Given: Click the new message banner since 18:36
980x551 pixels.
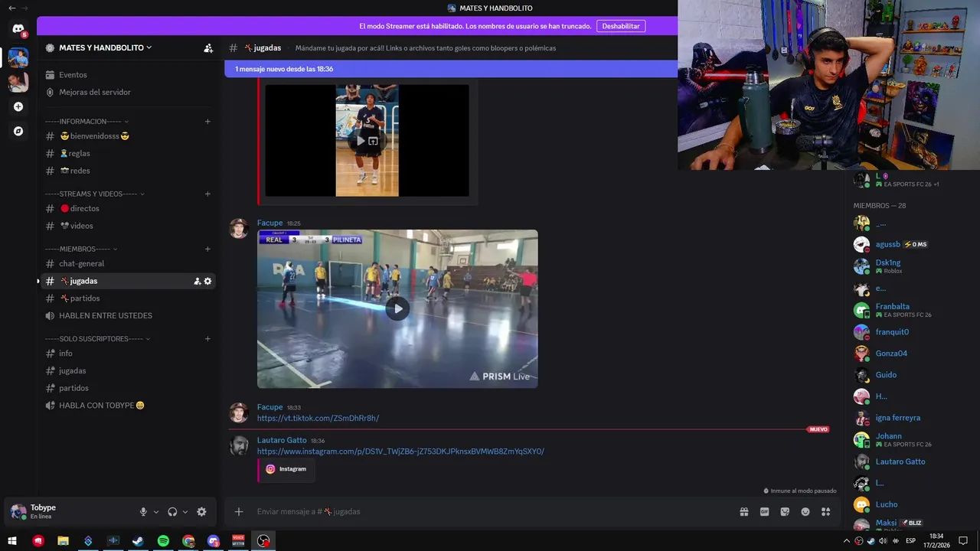Looking at the screenshot, I should (x=451, y=69).
